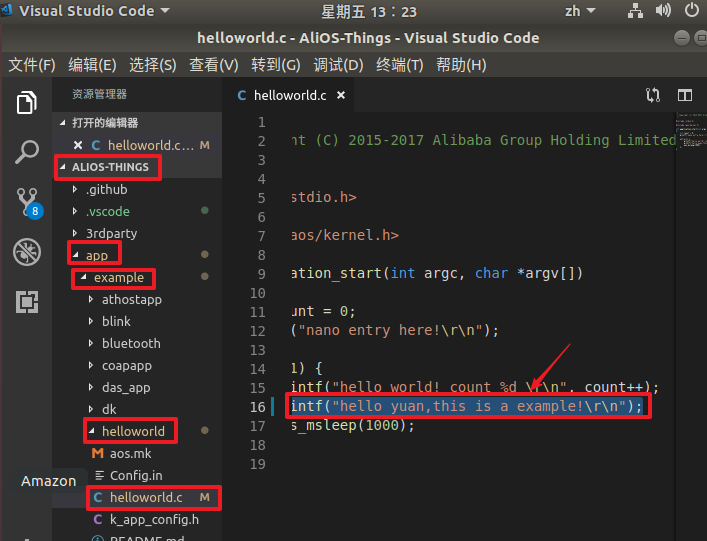Open the 查看(V) menu

coord(214,65)
